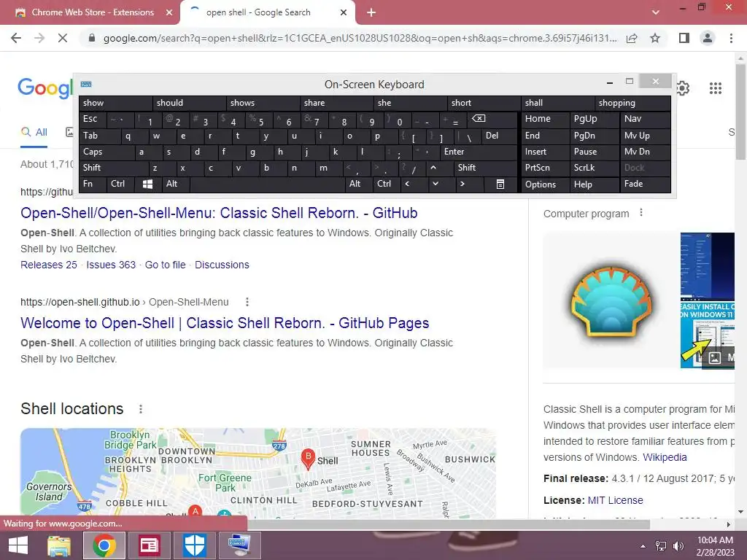Bookmark this page with the star icon
Screen dimensions: 747x560
[x=655, y=38]
